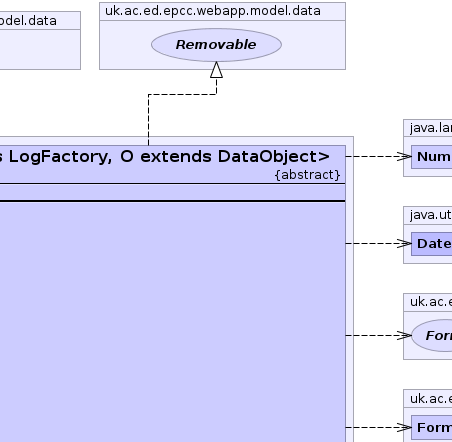452x442 pixels.
Task: Click the dependency arrowhead pointing to Date
Action: pos(404,244)
